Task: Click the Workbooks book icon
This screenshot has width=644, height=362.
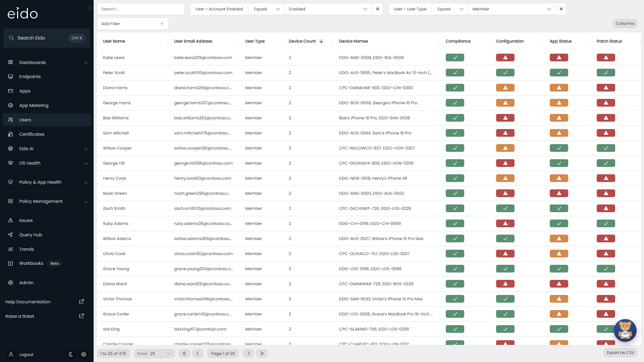Action: tap(10, 263)
